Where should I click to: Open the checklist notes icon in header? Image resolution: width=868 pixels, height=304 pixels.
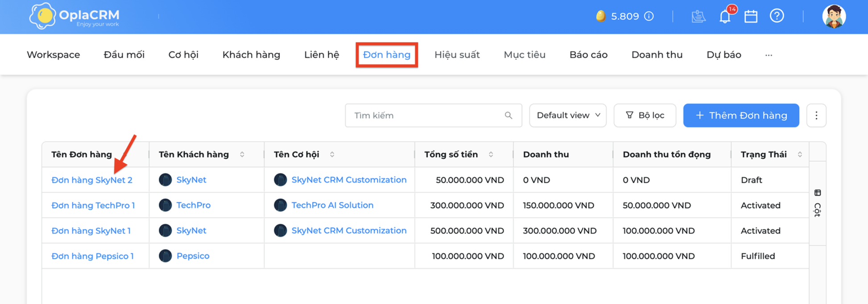click(x=698, y=16)
